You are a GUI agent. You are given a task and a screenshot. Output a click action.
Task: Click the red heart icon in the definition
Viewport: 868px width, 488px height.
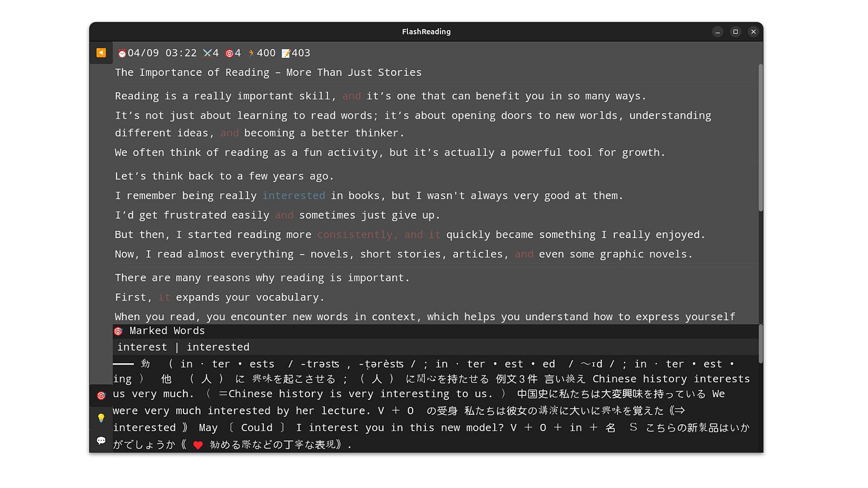(198, 445)
